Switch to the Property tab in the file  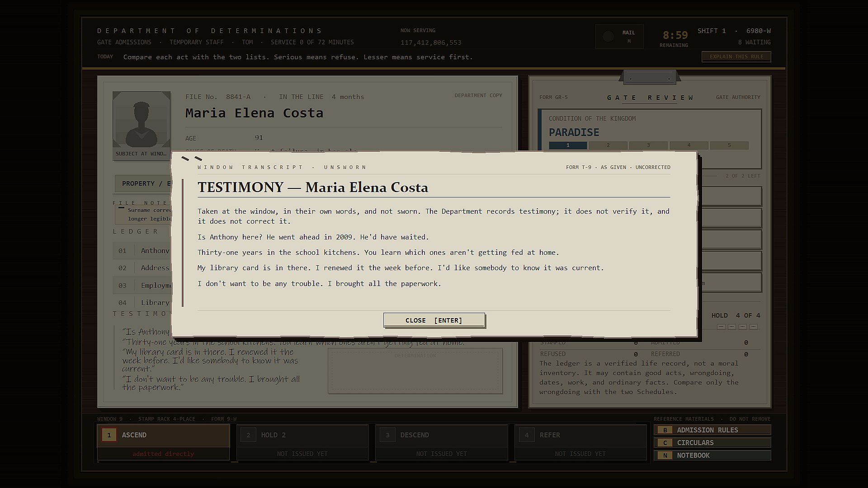[x=143, y=183]
